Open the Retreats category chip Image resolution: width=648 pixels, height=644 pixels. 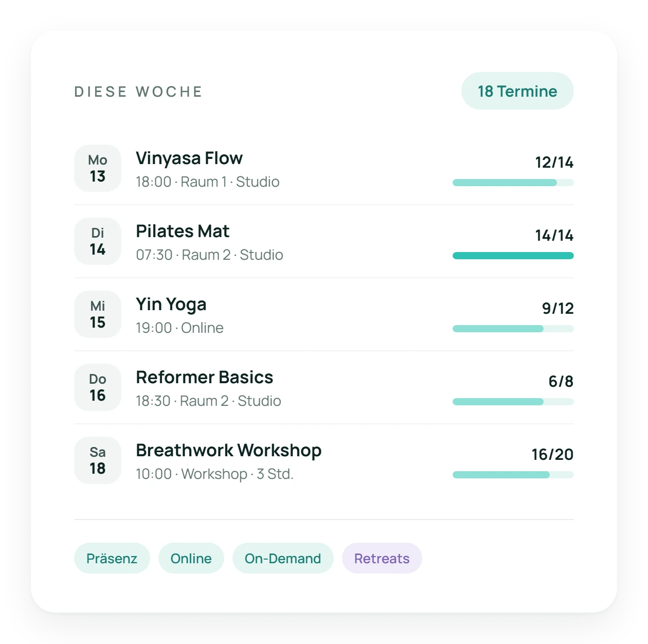[382, 558]
